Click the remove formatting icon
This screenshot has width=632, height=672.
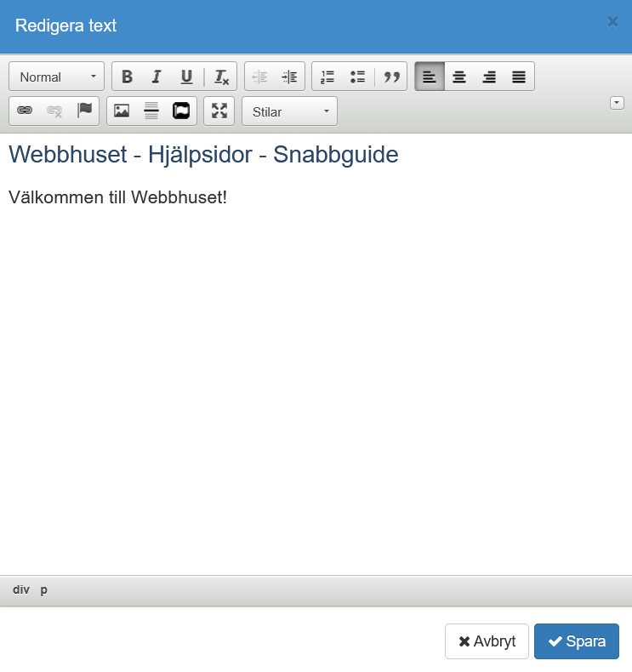(221, 77)
